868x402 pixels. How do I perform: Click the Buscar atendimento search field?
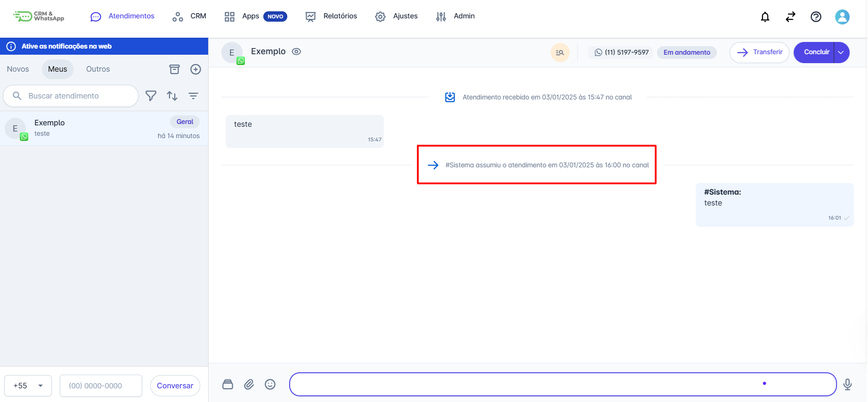[x=75, y=96]
